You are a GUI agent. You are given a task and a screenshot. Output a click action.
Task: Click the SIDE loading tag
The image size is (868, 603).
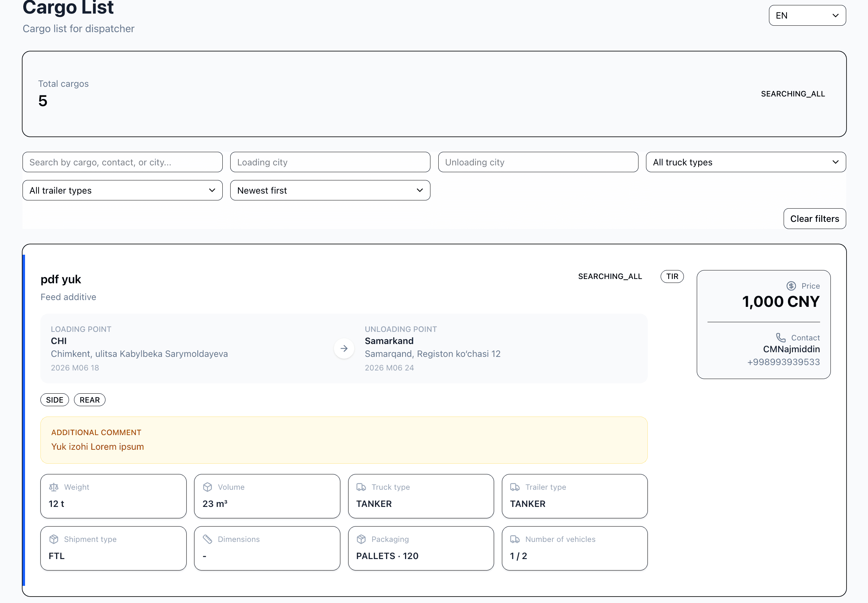coord(55,400)
